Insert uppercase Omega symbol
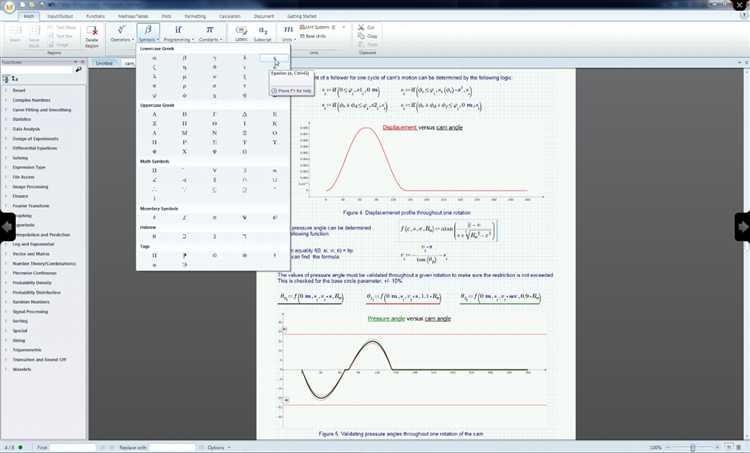750x453 pixels. (x=244, y=152)
